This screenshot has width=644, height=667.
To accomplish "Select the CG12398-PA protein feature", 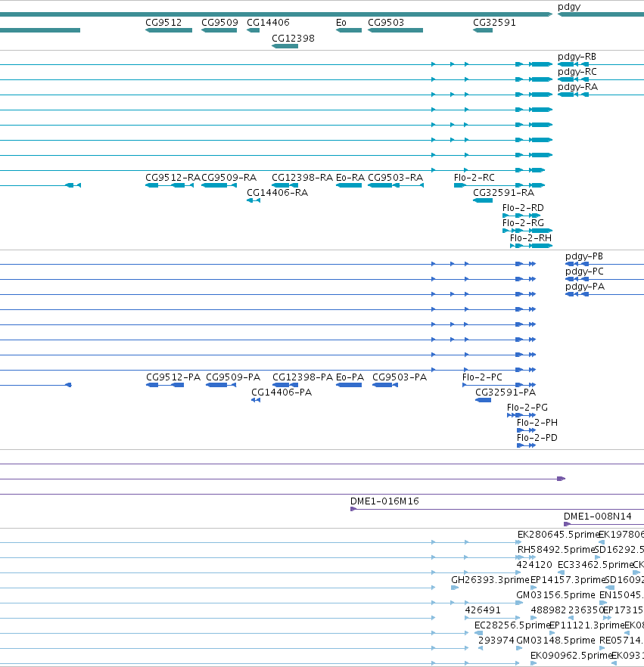I will pos(285,385).
